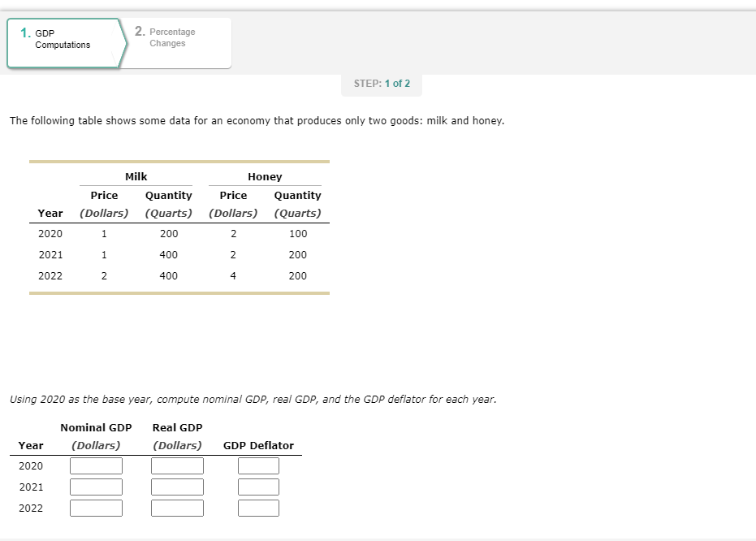Focus the 2022 GDP Deflator field
Viewport: 756px width, 541px height.
258,509
